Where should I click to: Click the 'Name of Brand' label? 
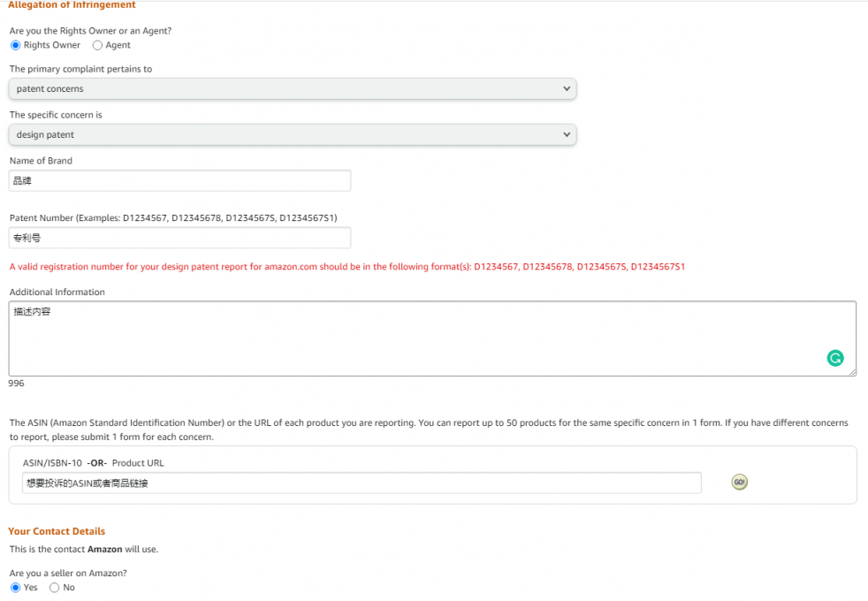point(41,161)
